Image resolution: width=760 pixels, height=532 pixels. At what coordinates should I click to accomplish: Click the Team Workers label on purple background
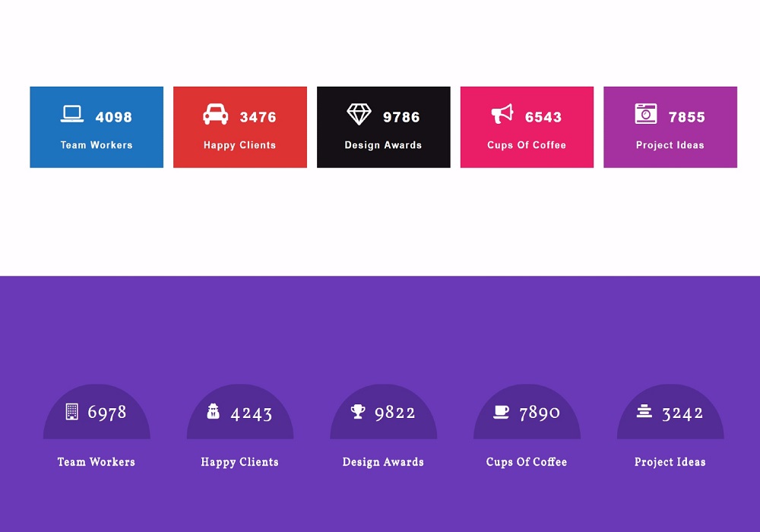tap(96, 462)
